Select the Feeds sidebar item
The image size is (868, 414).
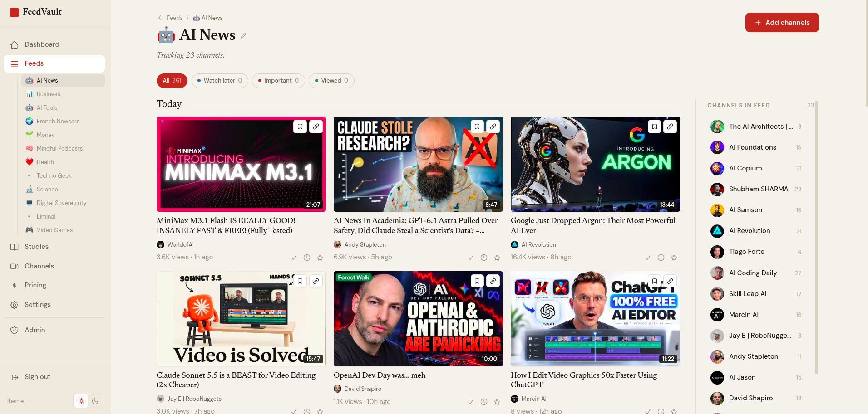[x=54, y=63]
